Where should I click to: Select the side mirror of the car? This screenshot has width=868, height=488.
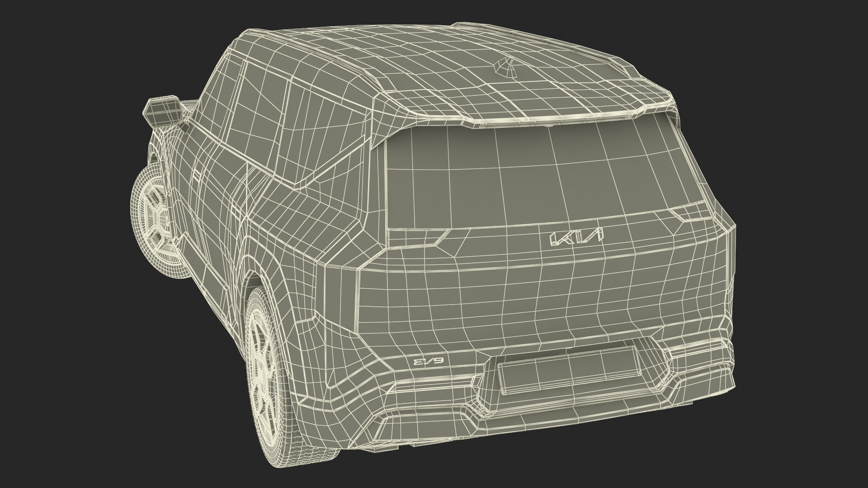pyautogui.click(x=163, y=113)
